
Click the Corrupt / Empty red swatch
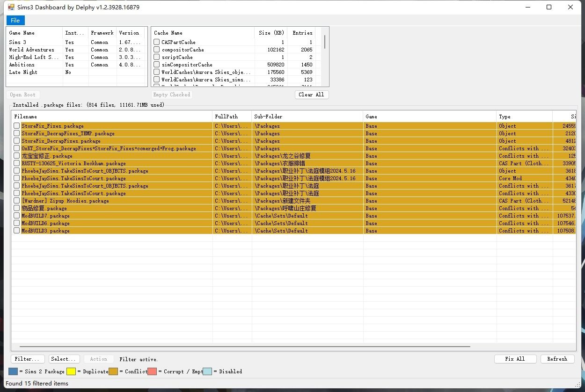tap(152, 371)
